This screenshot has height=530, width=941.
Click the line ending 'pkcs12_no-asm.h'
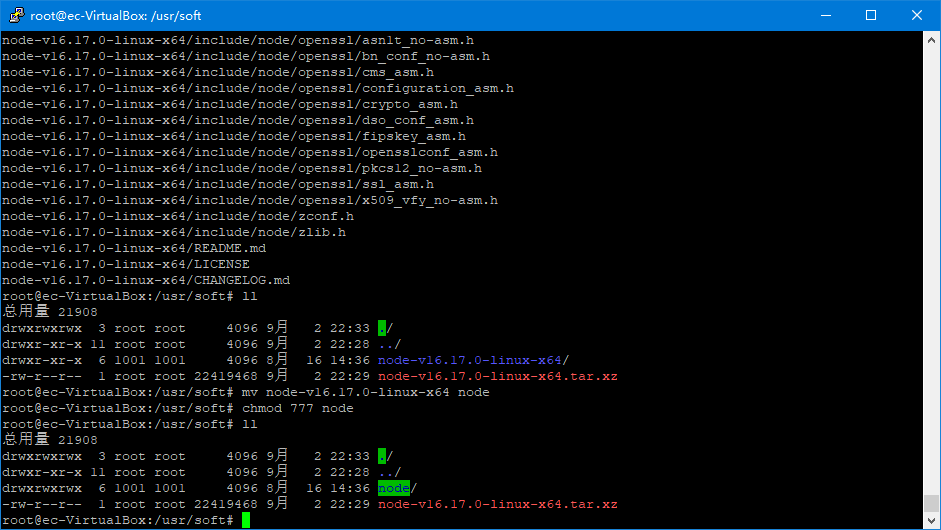pos(242,168)
